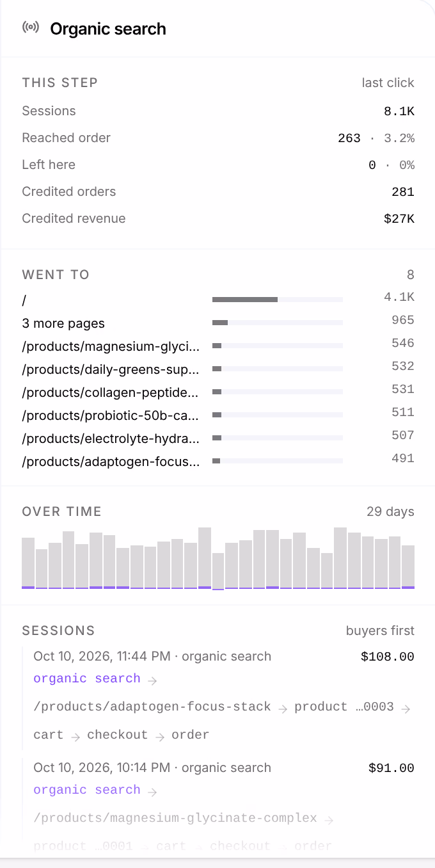Open the /products/collagen-peptide... destination row
The width and height of the screenshot is (435, 868).
[x=218, y=392]
